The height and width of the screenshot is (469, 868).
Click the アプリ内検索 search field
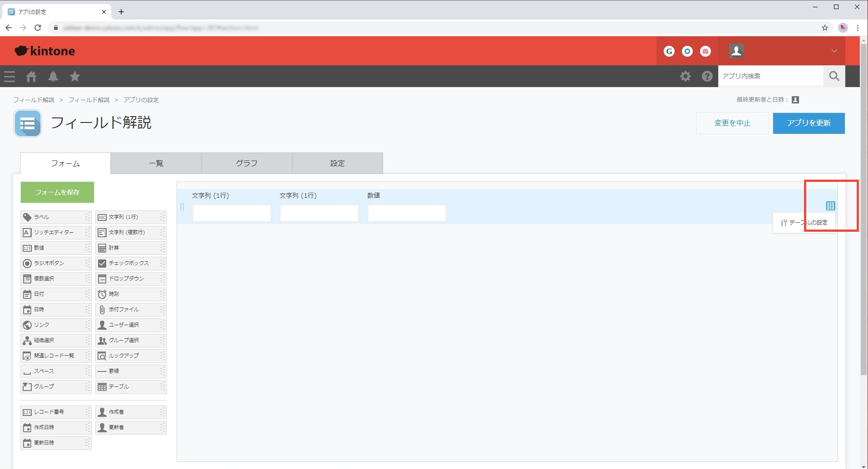pyautogui.click(x=771, y=76)
